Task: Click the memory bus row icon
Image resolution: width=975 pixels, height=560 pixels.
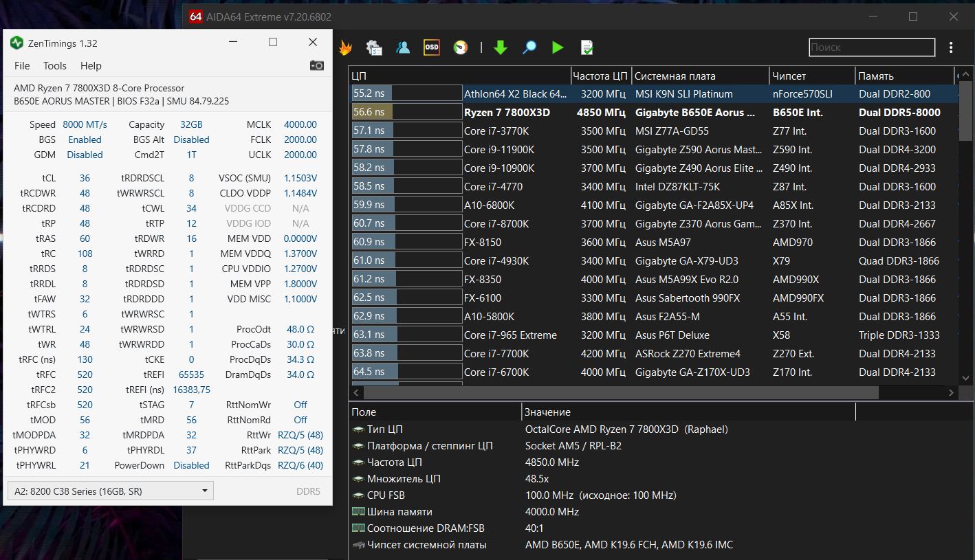Action: [x=358, y=512]
